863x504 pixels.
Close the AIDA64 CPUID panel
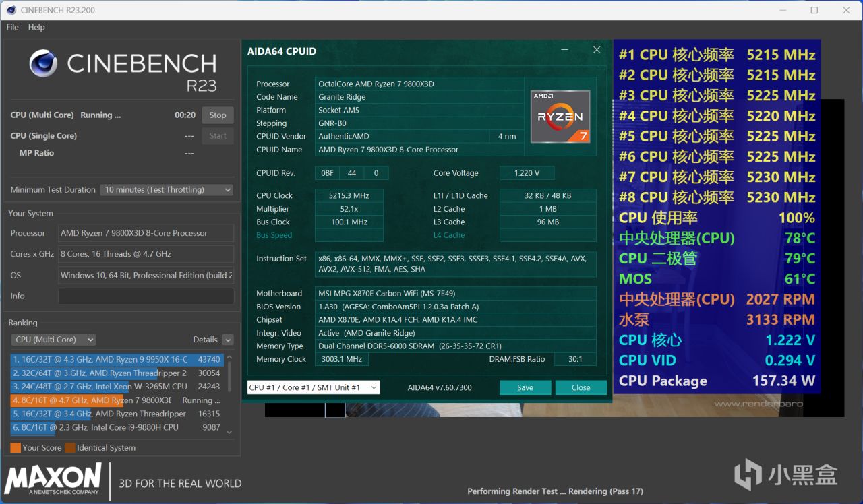click(581, 387)
